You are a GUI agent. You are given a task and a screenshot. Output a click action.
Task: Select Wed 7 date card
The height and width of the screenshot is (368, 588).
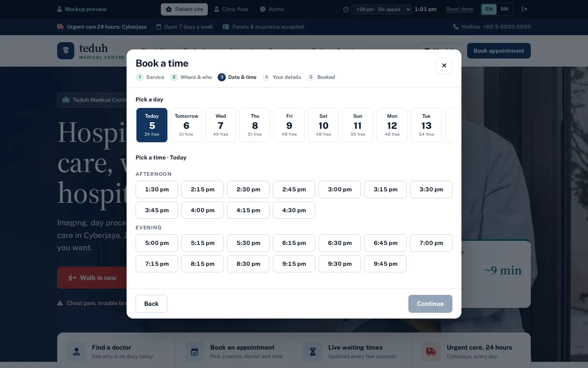point(220,125)
